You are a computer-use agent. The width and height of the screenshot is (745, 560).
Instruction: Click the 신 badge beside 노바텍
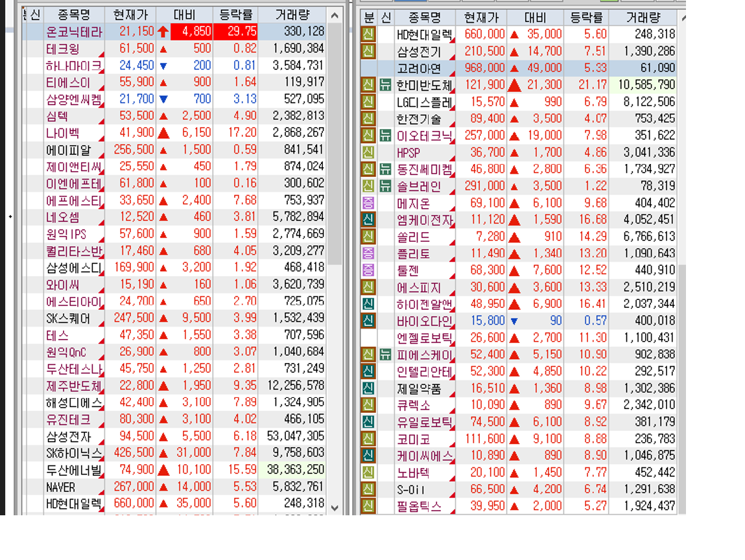tap(368, 472)
